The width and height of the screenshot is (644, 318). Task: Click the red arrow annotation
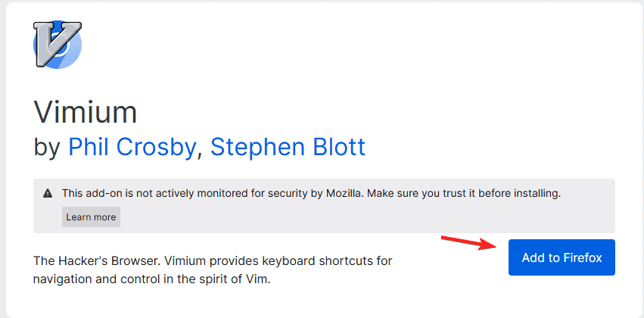pyautogui.click(x=468, y=243)
